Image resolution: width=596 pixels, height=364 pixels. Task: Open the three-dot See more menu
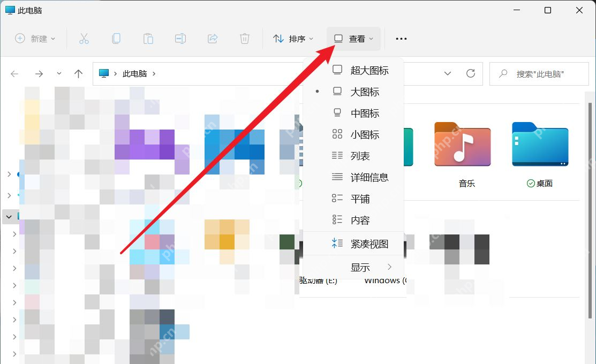pos(401,39)
